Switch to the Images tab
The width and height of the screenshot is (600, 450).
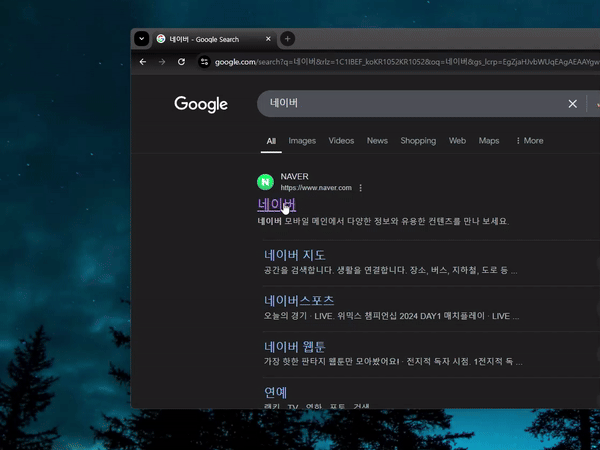pyautogui.click(x=302, y=141)
